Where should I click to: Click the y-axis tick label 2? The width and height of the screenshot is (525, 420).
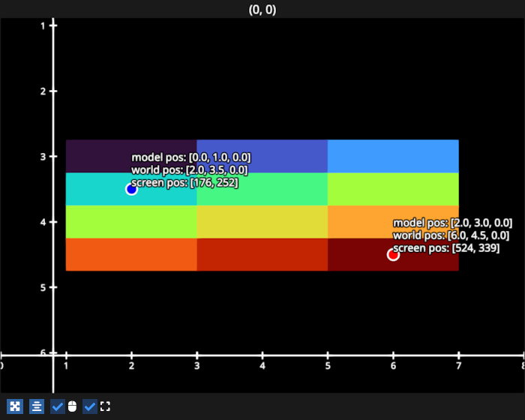[x=42, y=91]
